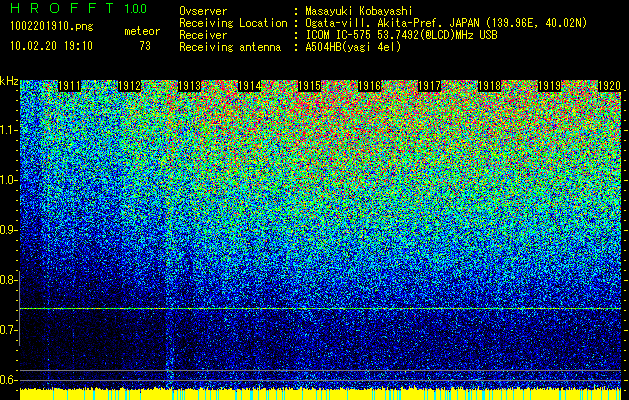Click the 1916 time marker label
Image resolution: width=629 pixels, height=400 pixels.
click(x=369, y=86)
